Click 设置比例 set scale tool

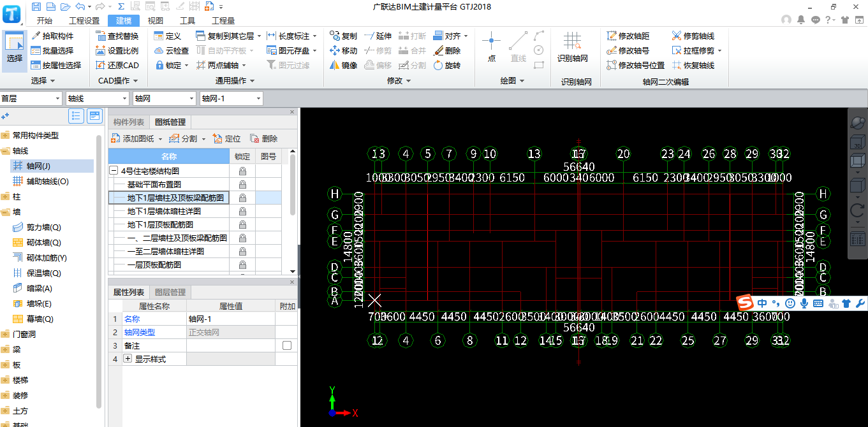117,50
